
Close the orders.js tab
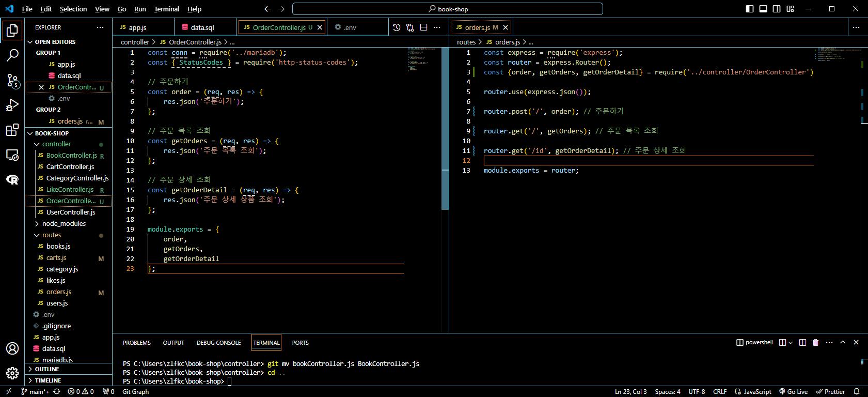506,27
